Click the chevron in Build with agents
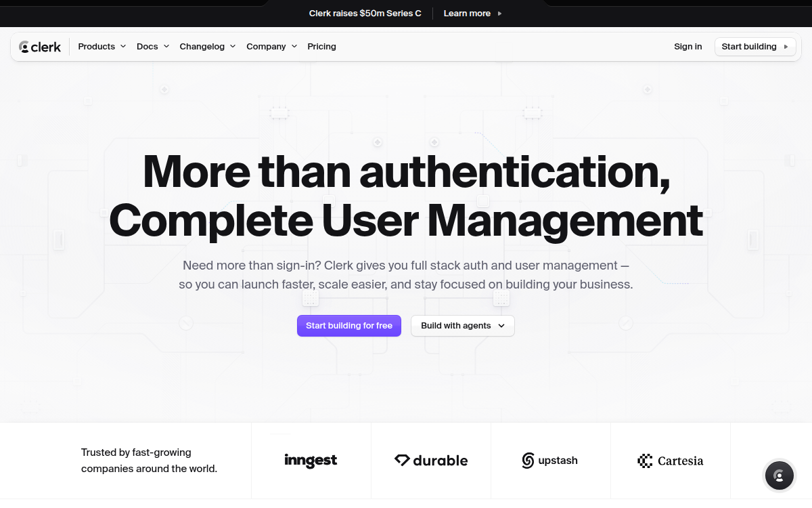The height and width of the screenshot is (508, 812). pyautogui.click(x=501, y=326)
